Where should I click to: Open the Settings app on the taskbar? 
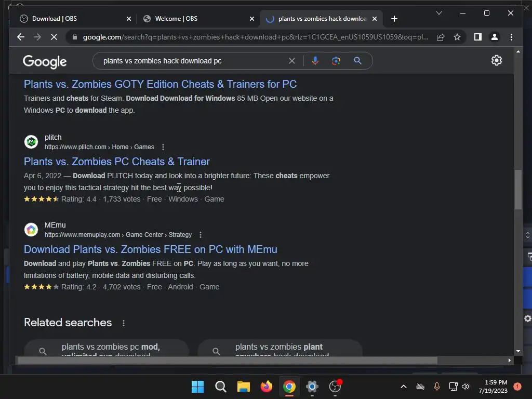(312, 387)
